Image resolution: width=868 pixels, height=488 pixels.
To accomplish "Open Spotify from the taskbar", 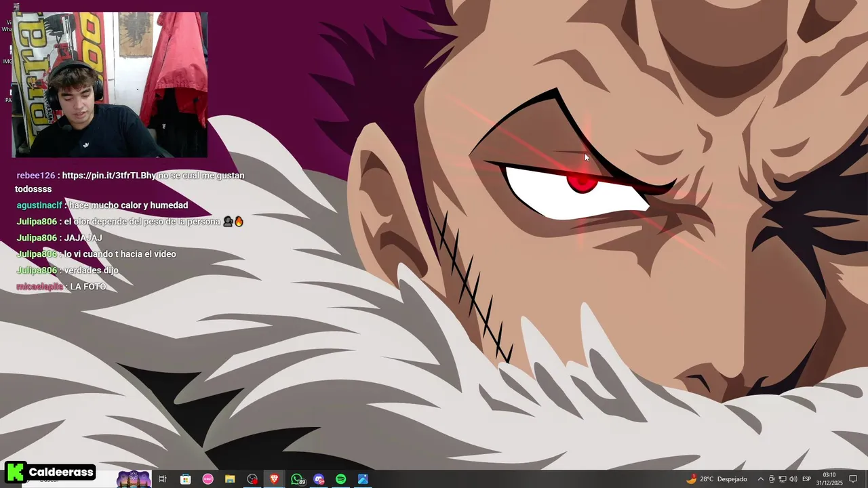I will (x=341, y=479).
